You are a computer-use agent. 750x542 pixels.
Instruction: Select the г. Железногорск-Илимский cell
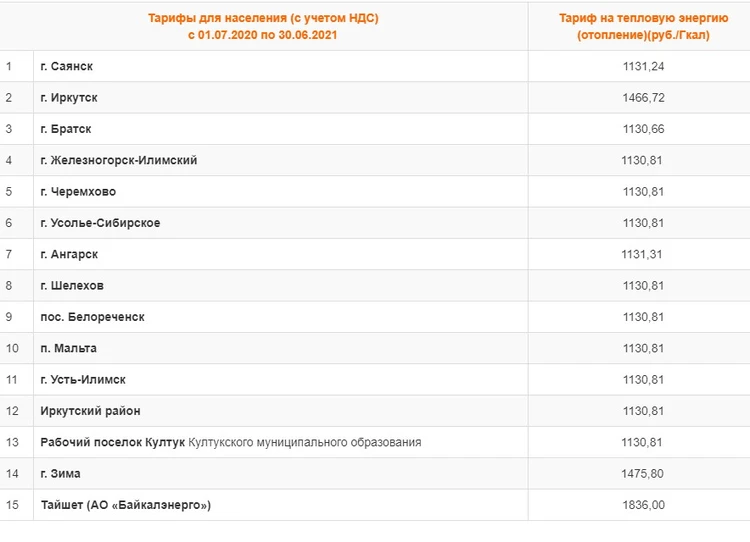119,160
